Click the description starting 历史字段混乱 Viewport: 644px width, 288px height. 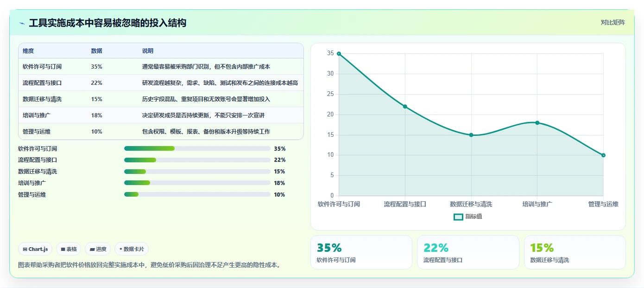coord(206,99)
